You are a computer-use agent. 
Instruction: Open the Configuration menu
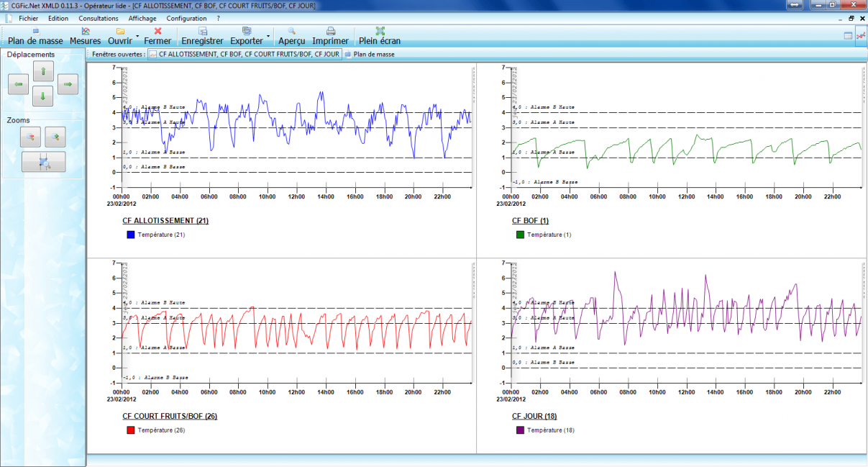pyautogui.click(x=186, y=18)
